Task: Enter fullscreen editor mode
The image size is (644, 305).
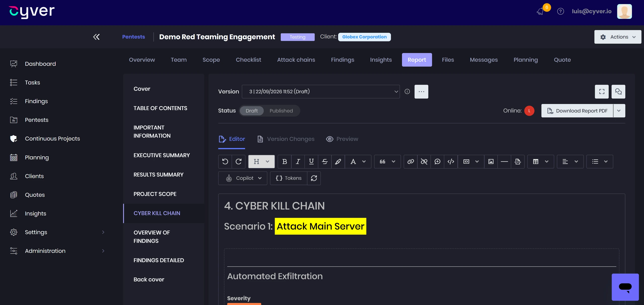Action: click(601, 92)
